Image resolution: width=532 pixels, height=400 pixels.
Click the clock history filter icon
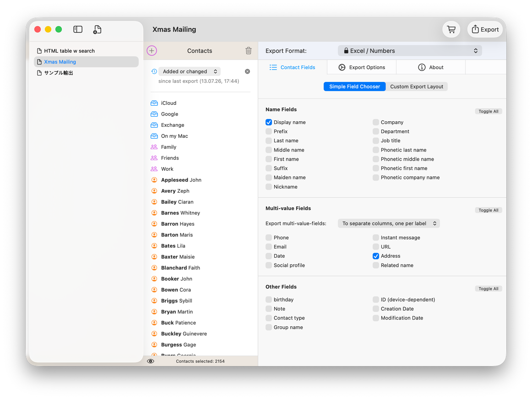point(154,71)
